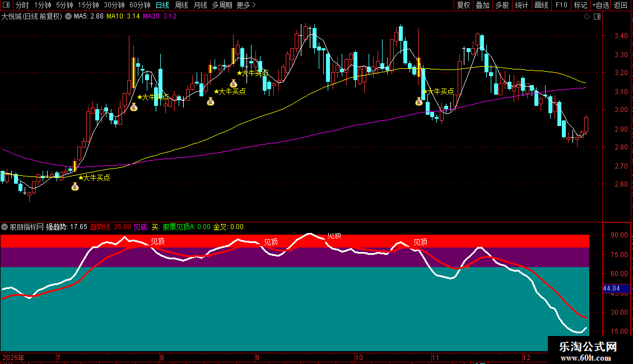
Task: Click the MA5: 2.88 label
Action: (89, 16)
